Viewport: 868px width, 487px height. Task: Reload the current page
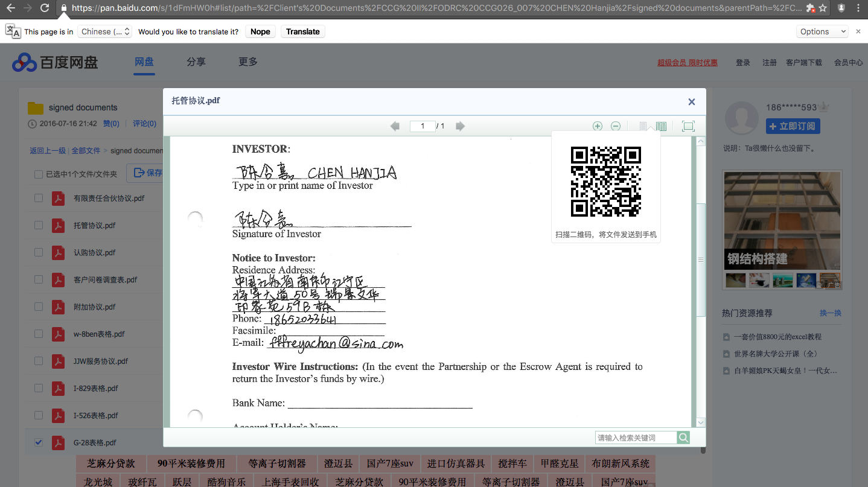(x=45, y=8)
